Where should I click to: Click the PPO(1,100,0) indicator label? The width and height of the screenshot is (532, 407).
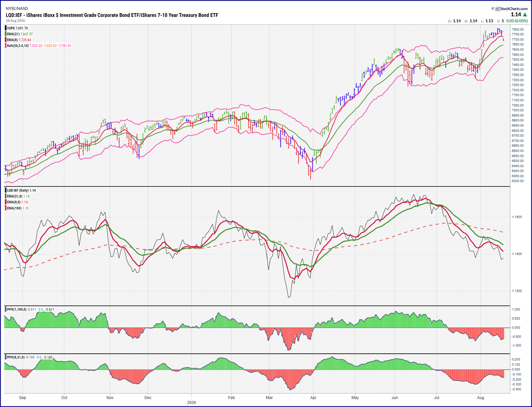[16, 310]
